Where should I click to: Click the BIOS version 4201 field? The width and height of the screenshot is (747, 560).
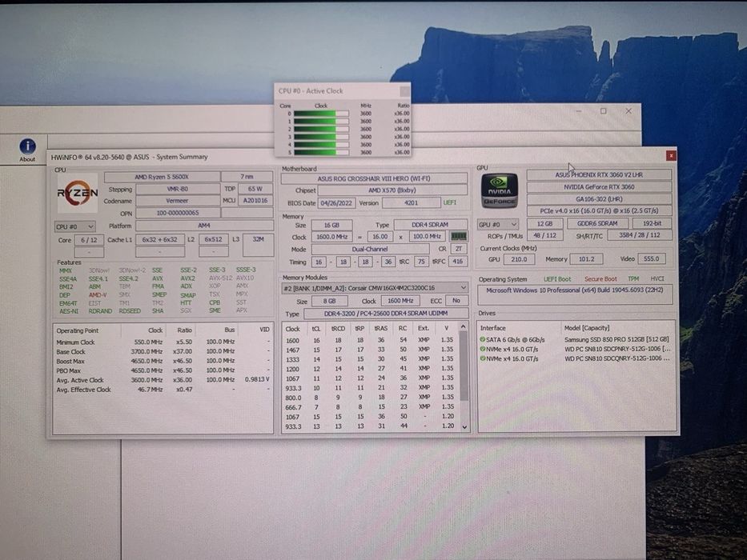pos(412,202)
